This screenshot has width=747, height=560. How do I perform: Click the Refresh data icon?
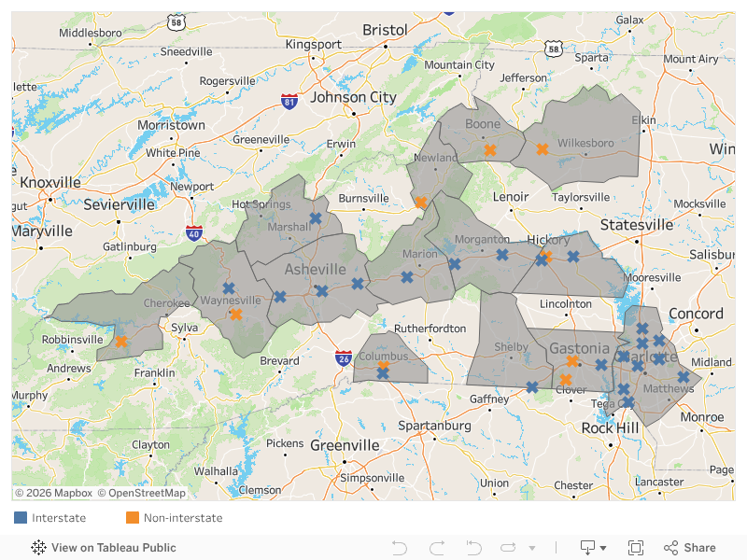508,548
